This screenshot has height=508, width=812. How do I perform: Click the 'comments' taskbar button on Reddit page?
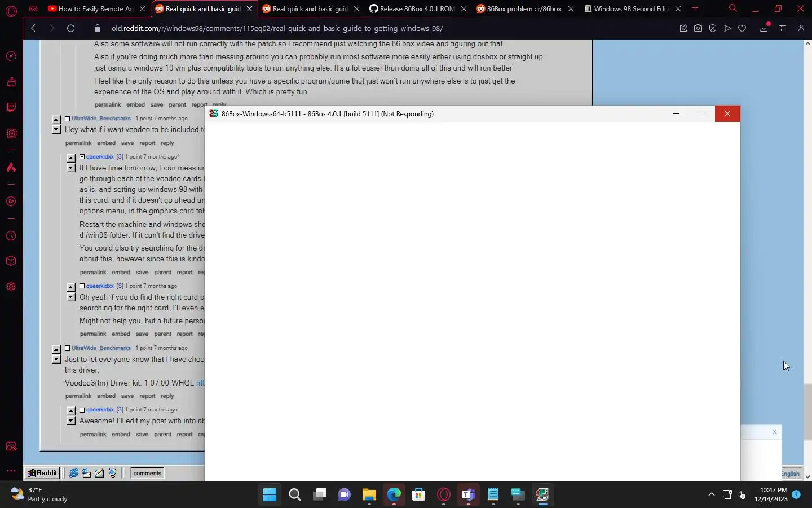(x=147, y=473)
